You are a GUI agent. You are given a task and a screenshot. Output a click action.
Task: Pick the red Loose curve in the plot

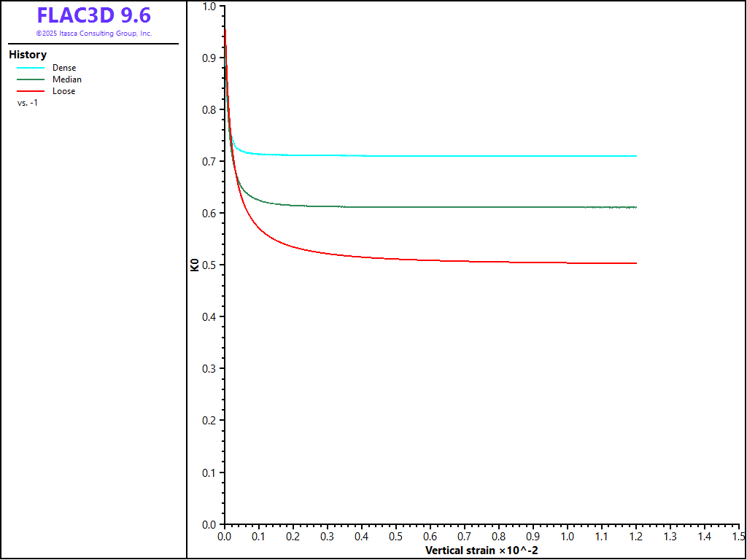tap(438, 260)
